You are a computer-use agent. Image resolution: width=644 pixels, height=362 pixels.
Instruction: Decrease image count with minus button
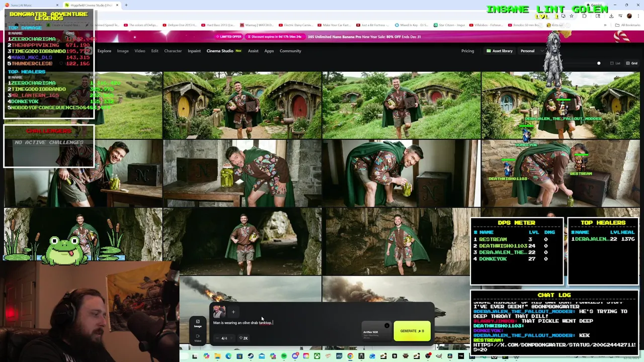(x=217, y=338)
